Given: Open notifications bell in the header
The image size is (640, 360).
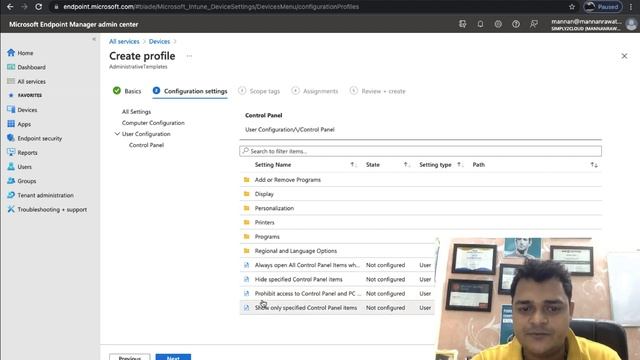Looking at the screenshot, I should (x=480, y=24).
